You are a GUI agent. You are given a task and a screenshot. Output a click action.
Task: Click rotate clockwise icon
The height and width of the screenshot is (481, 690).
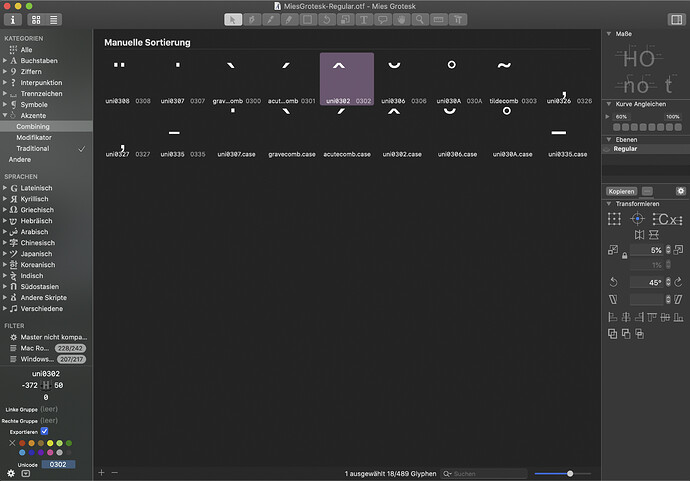tap(678, 282)
